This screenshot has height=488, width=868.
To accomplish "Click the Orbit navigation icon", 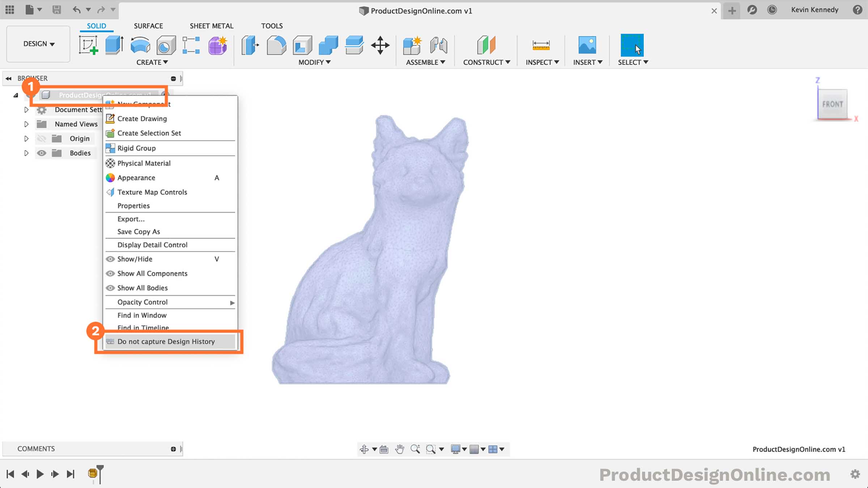I will point(364,449).
